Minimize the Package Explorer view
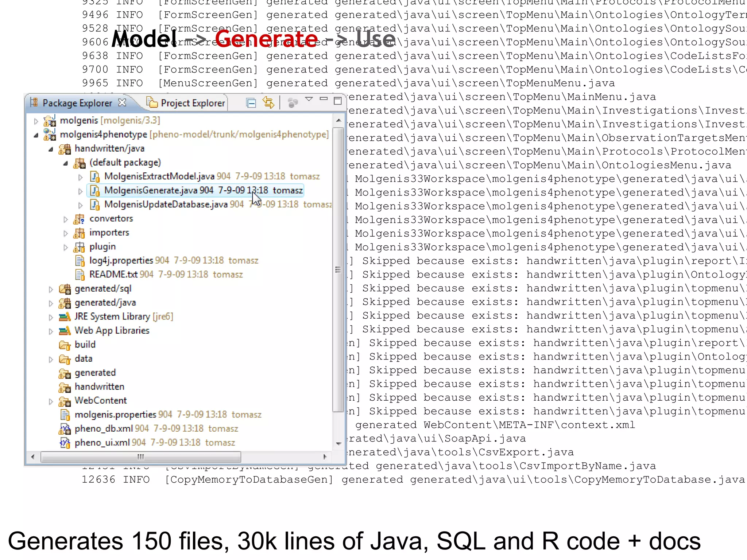747x560 pixels. [x=324, y=98]
